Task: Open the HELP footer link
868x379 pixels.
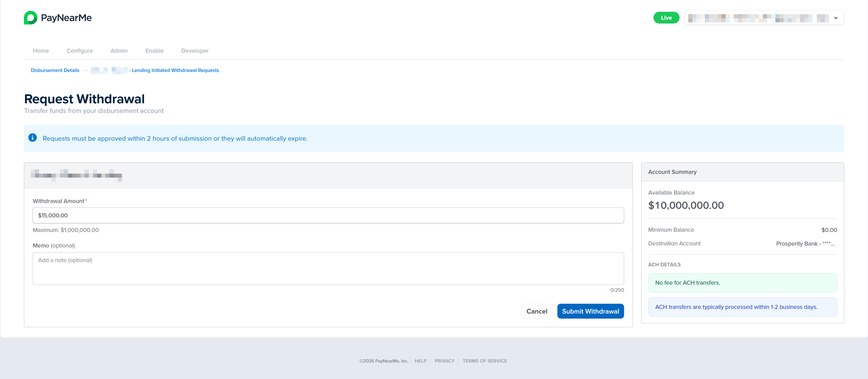Action: tap(421, 361)
